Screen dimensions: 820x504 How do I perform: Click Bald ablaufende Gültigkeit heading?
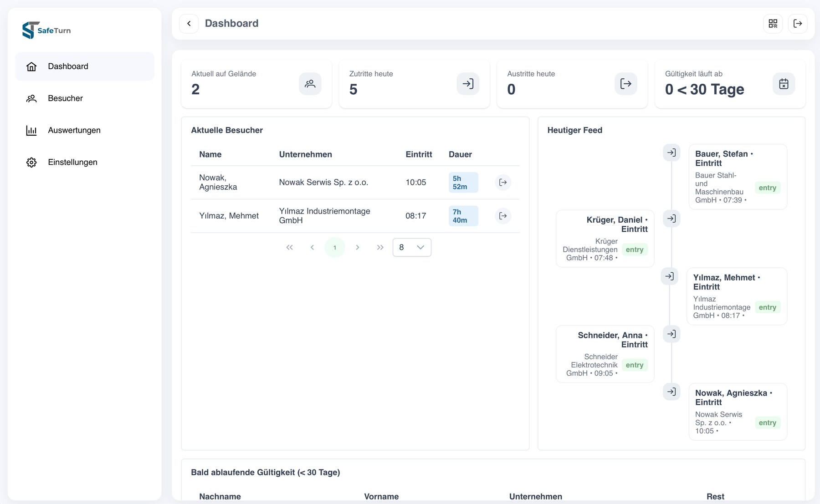click(266, 473)
